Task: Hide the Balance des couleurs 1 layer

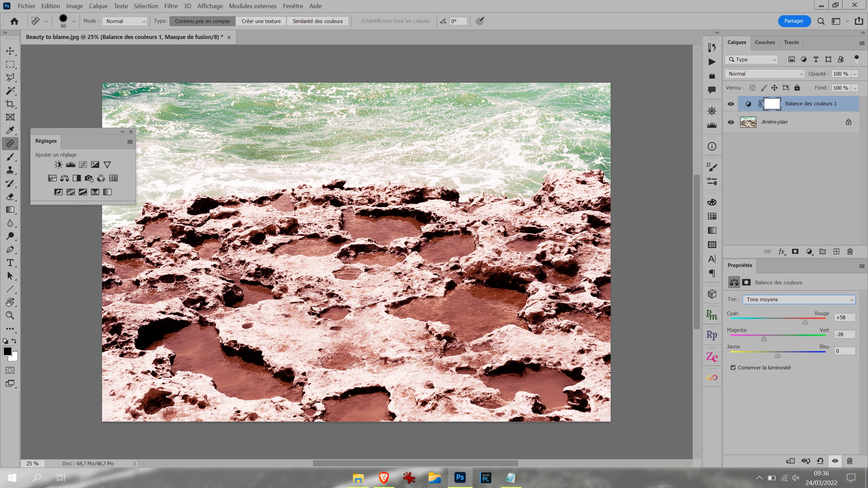Action: point(731,104)
